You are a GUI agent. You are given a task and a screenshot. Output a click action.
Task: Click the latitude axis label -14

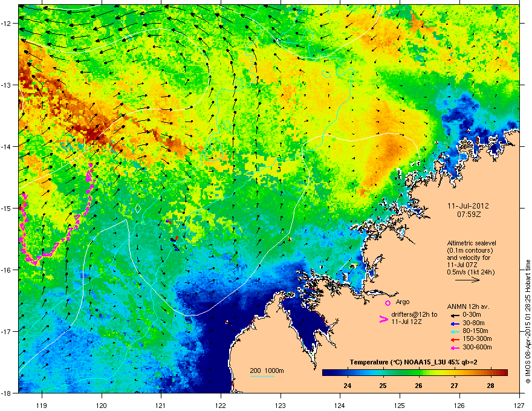tap(7, 147)
